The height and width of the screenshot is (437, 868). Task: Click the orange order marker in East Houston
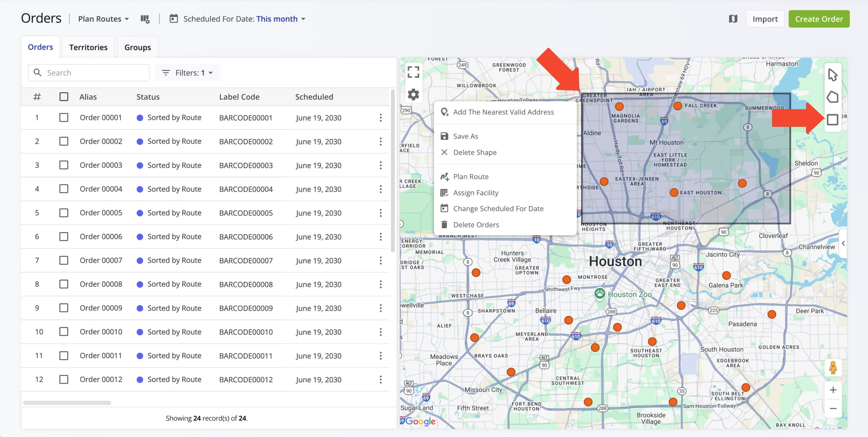click(674, 192)
